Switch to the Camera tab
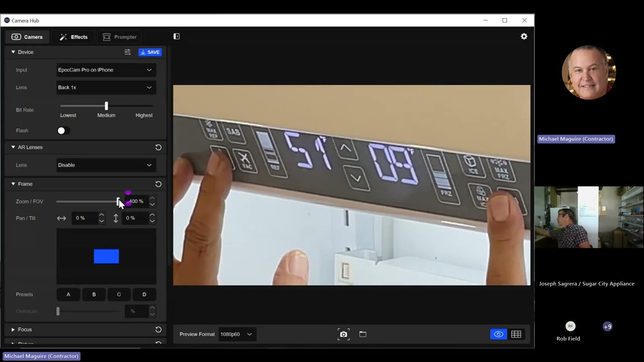This screenshot has width=644, height=362. tap(27, 37)
